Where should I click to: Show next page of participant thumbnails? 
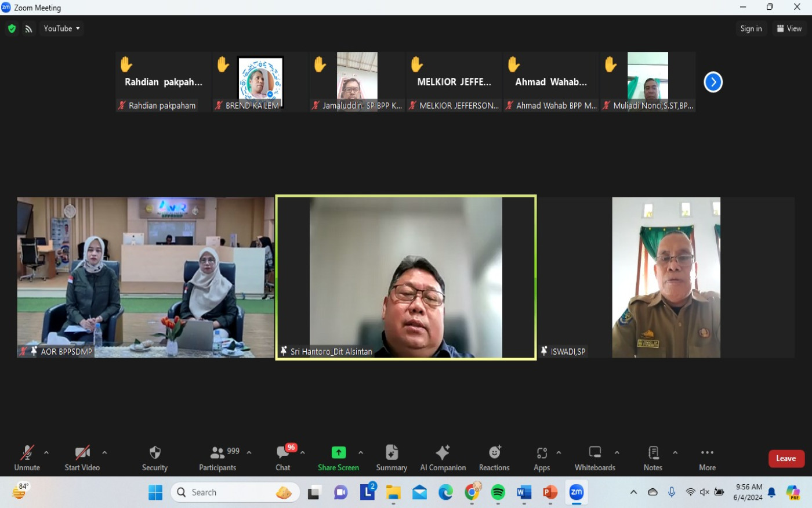713,82
